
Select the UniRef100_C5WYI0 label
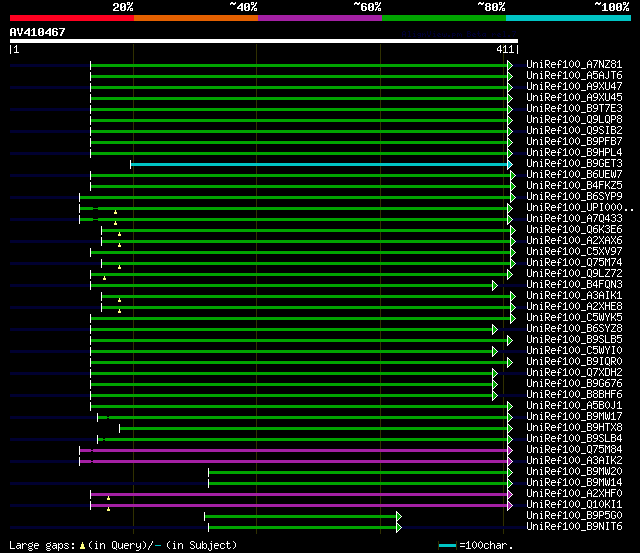(574, 351)
